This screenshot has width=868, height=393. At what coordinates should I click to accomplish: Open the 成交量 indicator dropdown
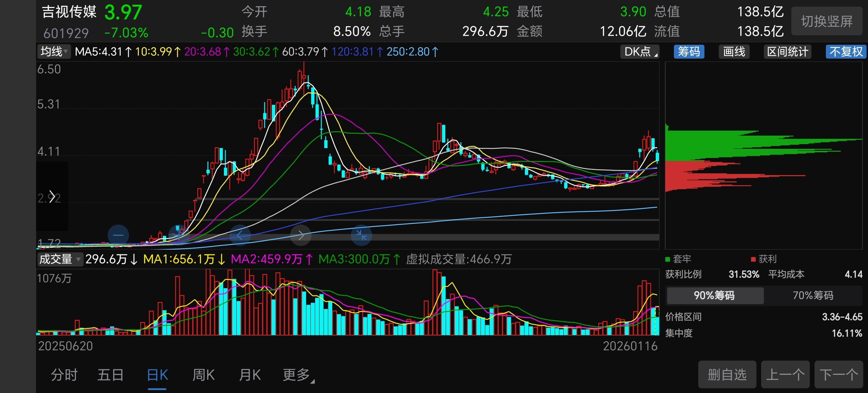coord(60,259)
